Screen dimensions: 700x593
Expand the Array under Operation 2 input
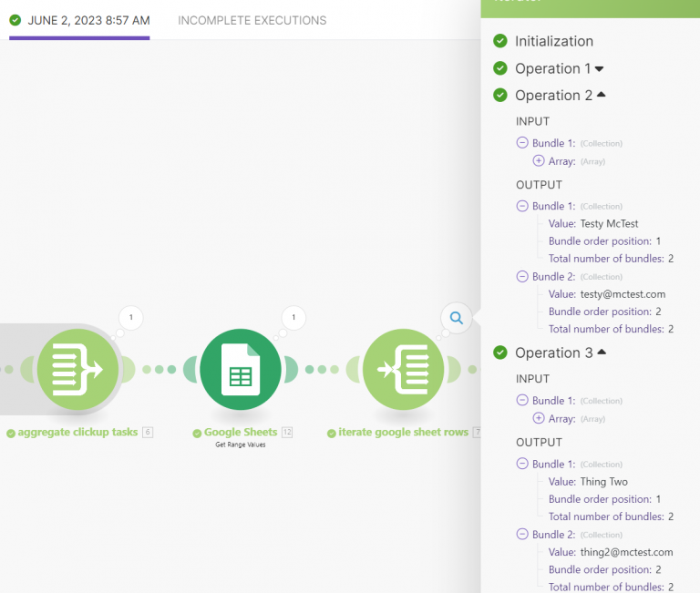point(539,161)
